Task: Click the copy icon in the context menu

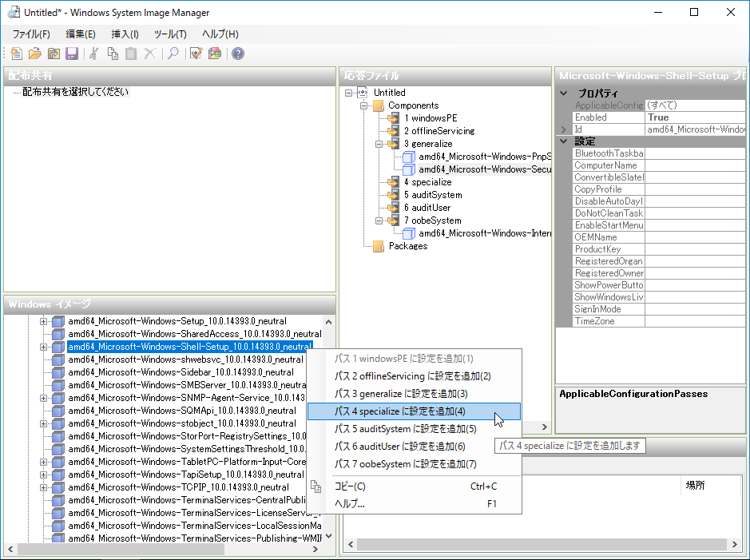Action: tap(315, 487)
